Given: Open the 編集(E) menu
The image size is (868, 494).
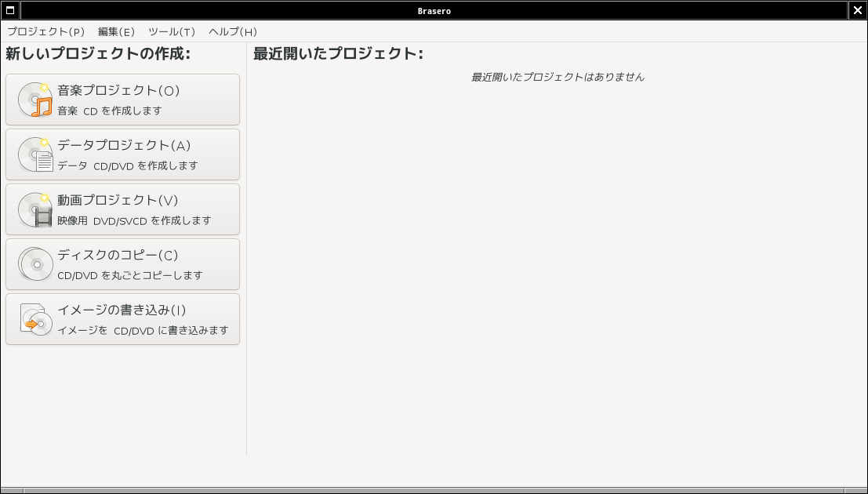Looking at the screenshot, I should coord(116,31).
